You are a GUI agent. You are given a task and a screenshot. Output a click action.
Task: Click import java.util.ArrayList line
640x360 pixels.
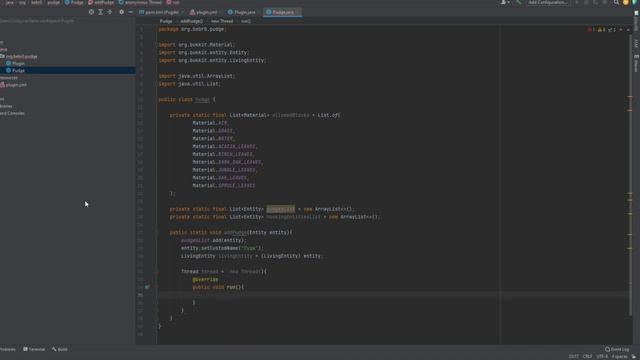click(x=197, y=76)
